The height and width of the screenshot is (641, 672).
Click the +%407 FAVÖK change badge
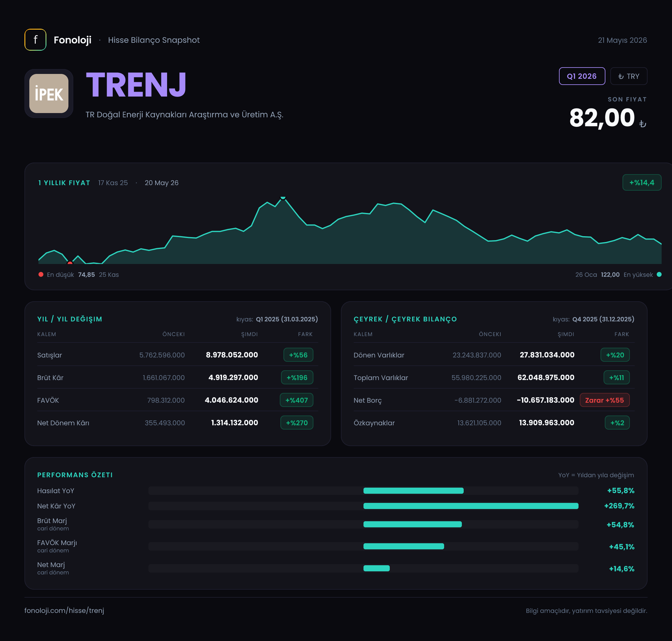click(297, 400)
